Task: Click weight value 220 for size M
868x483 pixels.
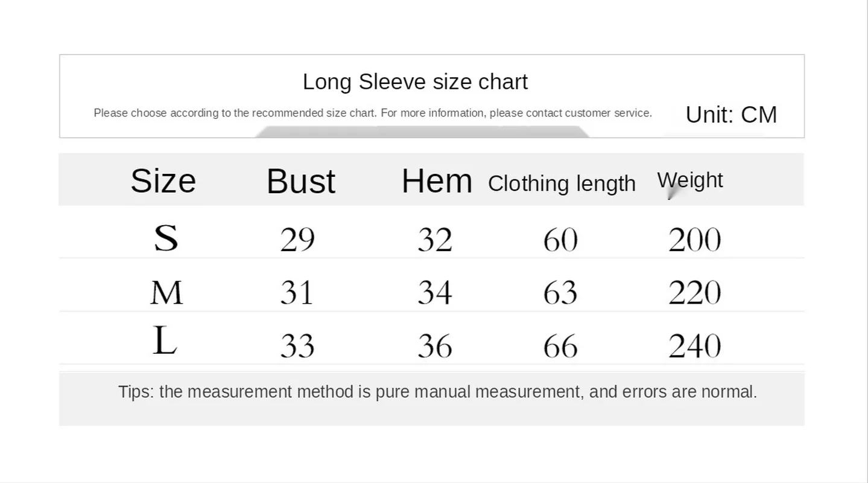Action: (x=694, y=293)
